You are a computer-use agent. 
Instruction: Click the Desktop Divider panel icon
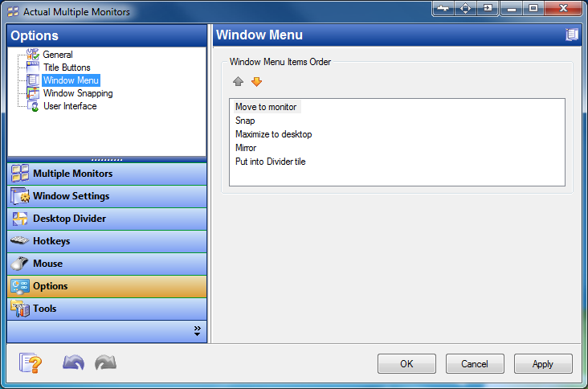click(x=20, y=219)
